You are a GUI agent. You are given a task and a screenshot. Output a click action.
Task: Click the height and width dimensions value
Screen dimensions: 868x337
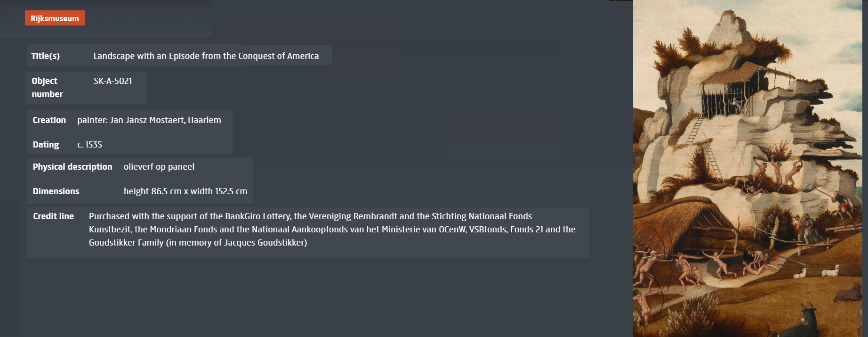click(185, 191)
